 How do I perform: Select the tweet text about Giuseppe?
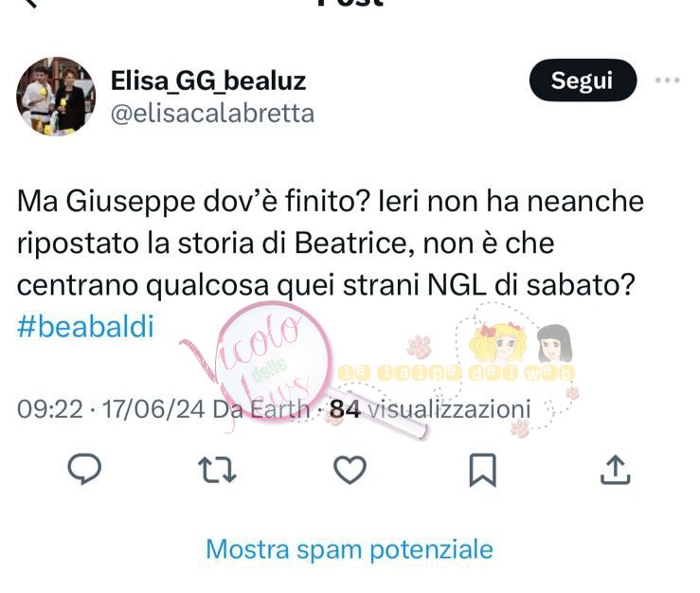[331, 243]
